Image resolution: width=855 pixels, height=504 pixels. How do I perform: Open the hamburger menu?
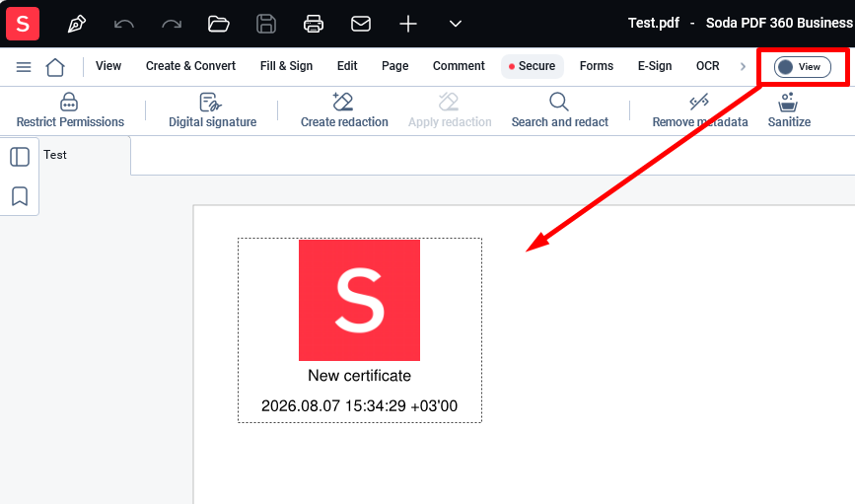[24, 67]
